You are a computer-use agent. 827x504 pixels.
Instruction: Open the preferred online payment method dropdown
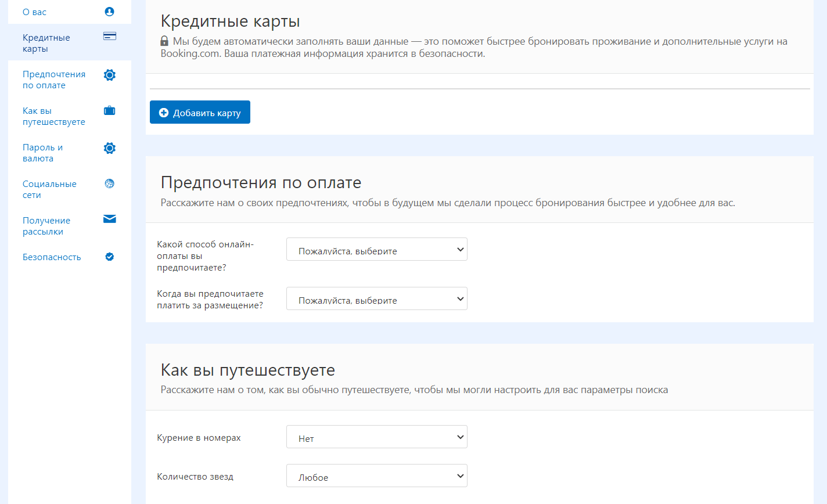pyautogui.click(x=376, y=249)
